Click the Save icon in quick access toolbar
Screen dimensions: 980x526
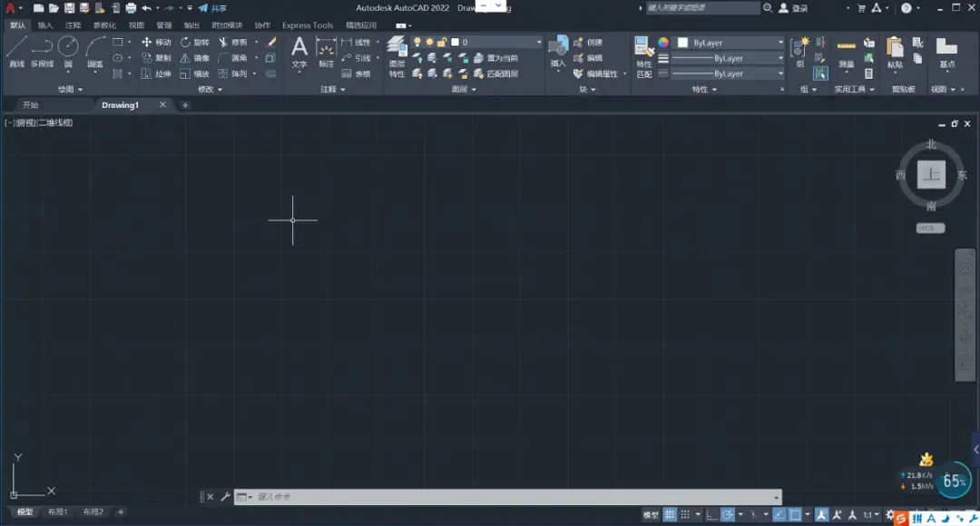(69, 8)
